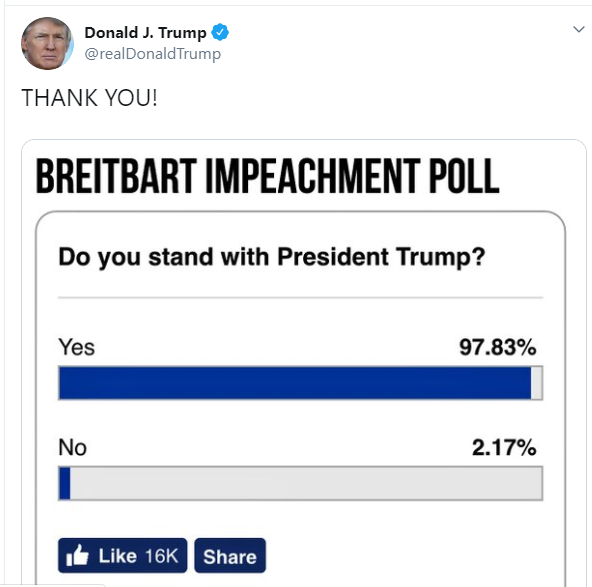Click the Yes result blue bar
Viewport: 592px width, 587px height.
click(295, 383)
